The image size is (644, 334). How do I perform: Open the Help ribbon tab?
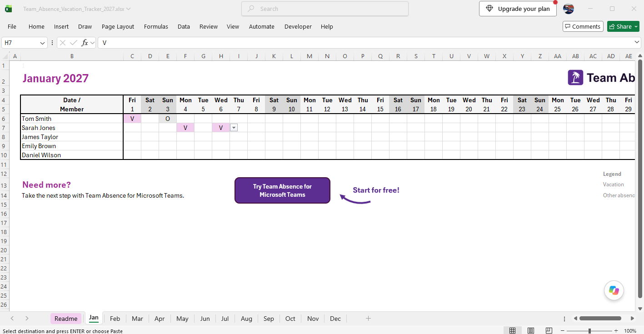pos(327,27)
